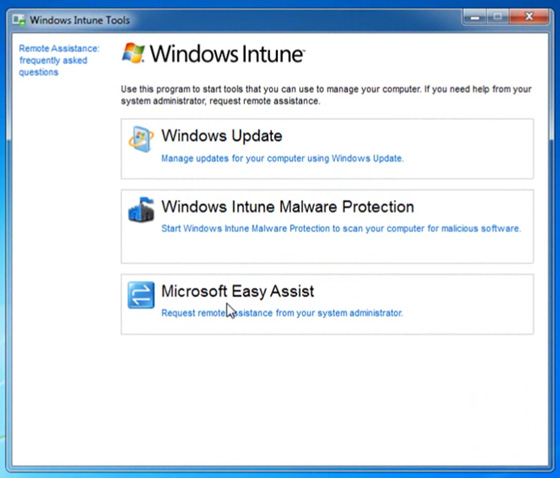560x478 pixels.
Task: Click Start Windows Intune Malware Protection scan link
Action: (341, 228)
